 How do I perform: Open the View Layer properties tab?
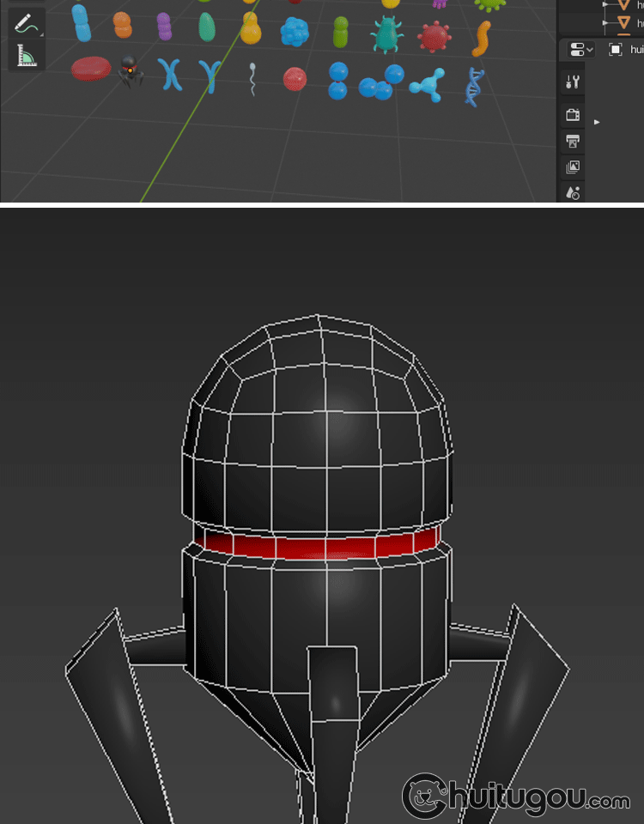[x=573, y=167]
